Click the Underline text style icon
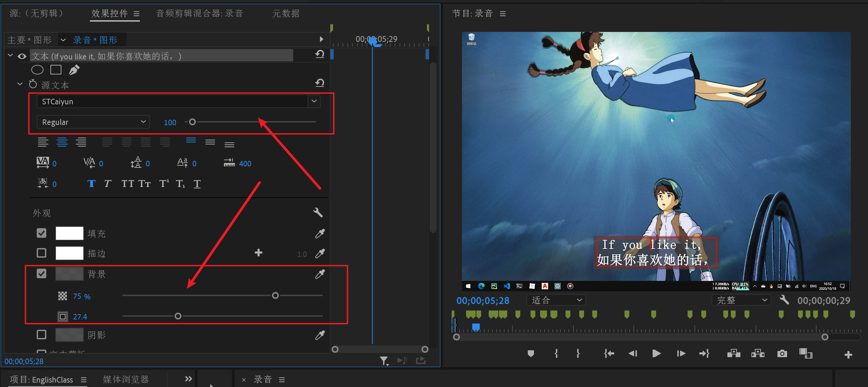Image resolution: width=868 pixels, height=387 pixels. pos(197,184)
